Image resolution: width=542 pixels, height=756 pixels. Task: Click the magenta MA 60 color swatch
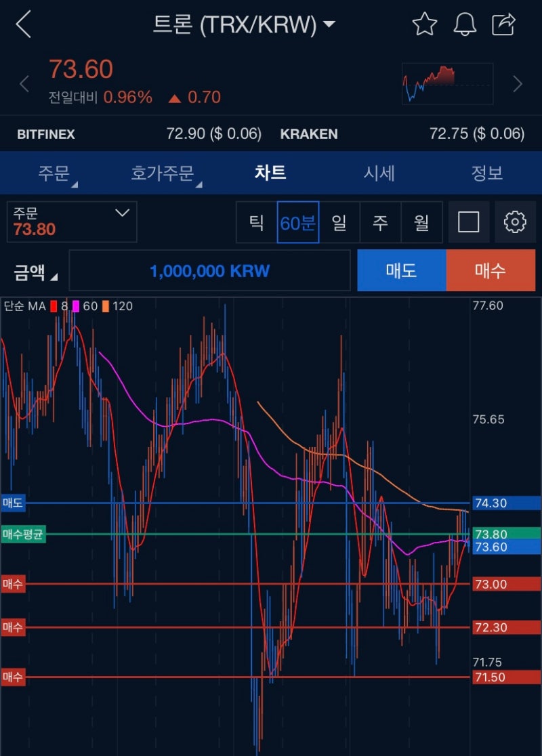(77, 306)
